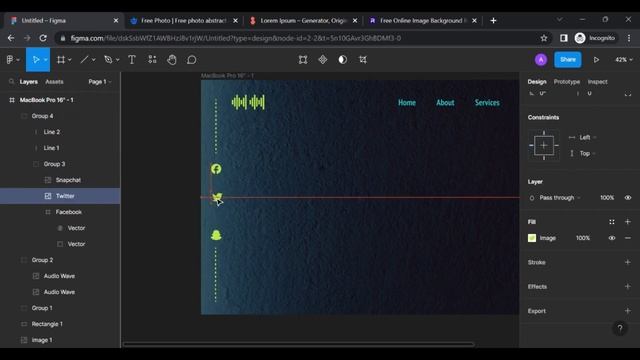The image size is (640, 360).
Task: Open the shape tools dropdown arrow
Action: [93, 60]
